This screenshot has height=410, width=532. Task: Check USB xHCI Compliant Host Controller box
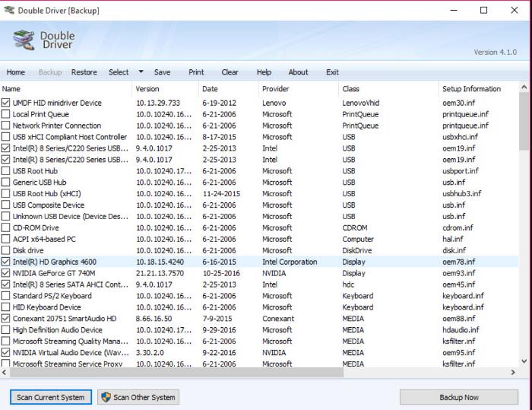tap(5, 137)
